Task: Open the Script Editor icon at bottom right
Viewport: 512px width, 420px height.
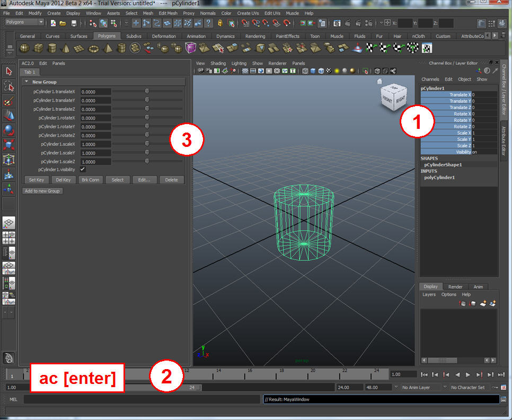Action: (x=503, y=399)
